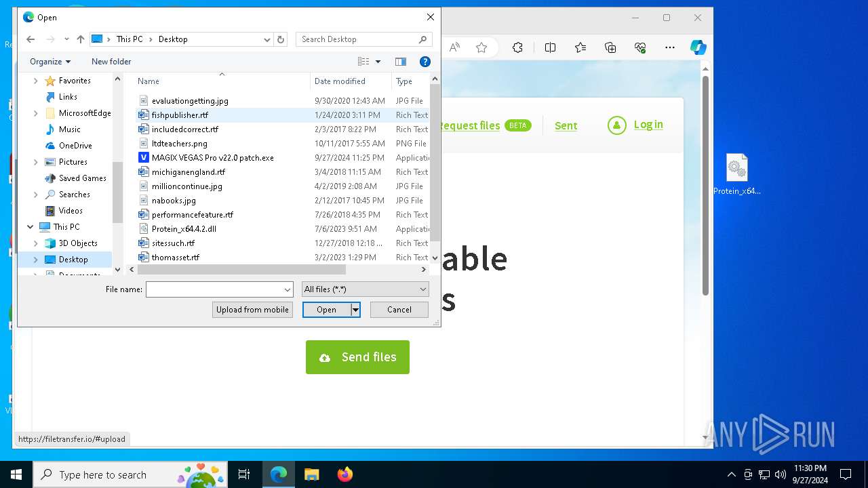
Task: Open Edge Browser essentials heart icon
Action: point(640,47)
